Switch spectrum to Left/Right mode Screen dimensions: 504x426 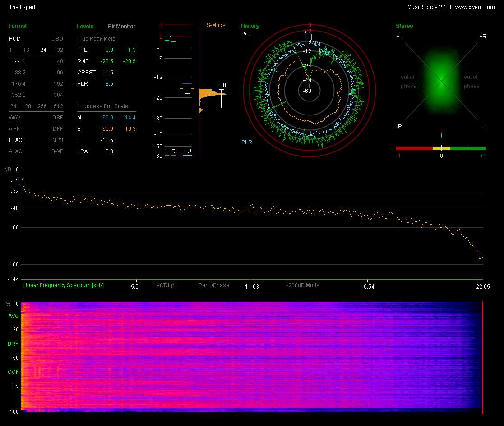point(165,285)
